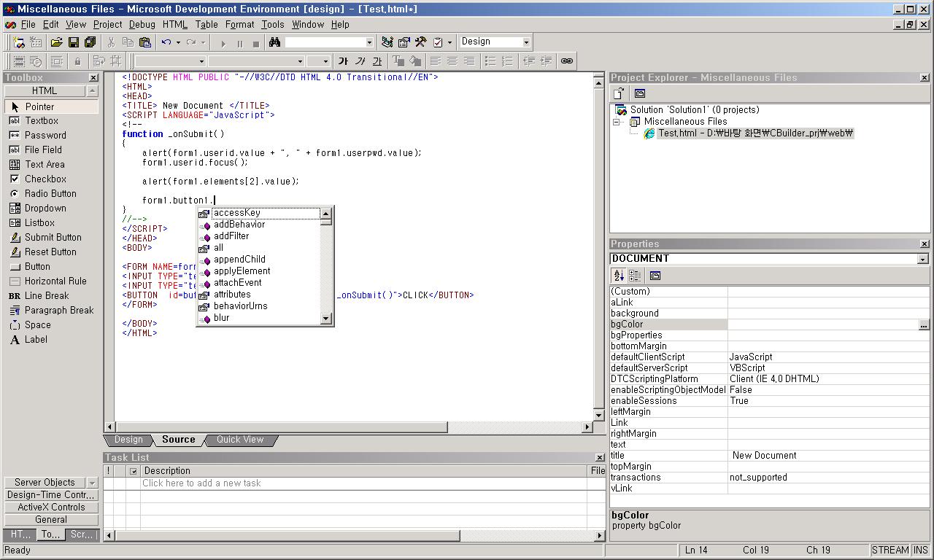
Task: Click the Italic (가) formatting icon
Action: (360, 61)
